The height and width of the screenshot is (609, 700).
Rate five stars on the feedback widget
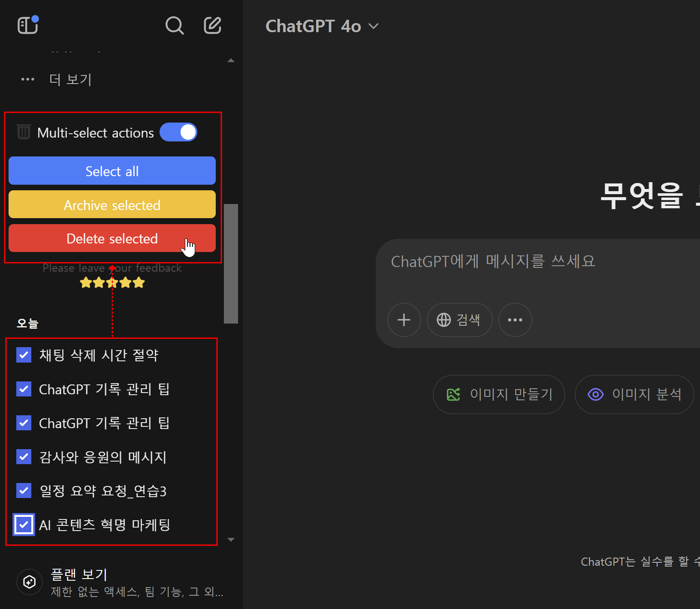click(x=138, y=282)
